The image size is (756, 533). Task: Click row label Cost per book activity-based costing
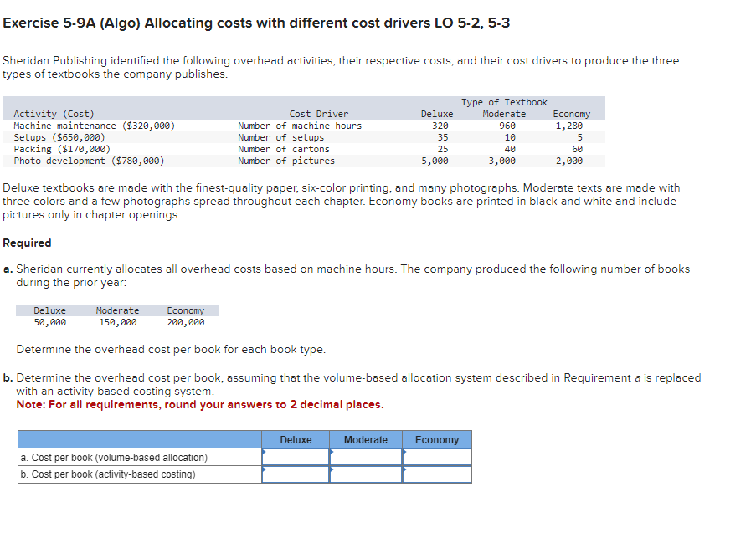pos(106,474)
